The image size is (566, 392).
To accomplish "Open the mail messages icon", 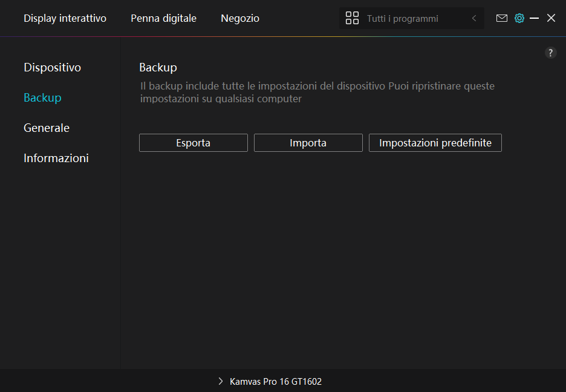I will [502, 18].
